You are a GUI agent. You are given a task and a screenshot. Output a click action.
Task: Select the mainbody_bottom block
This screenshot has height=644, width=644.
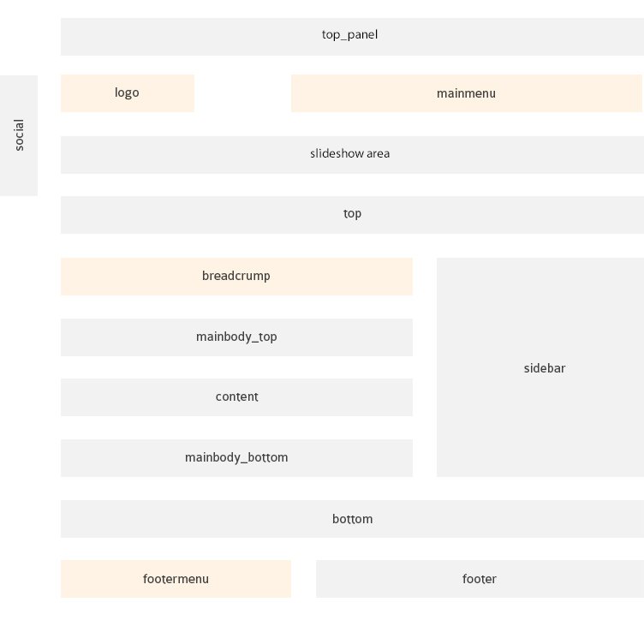click(236, 458)
